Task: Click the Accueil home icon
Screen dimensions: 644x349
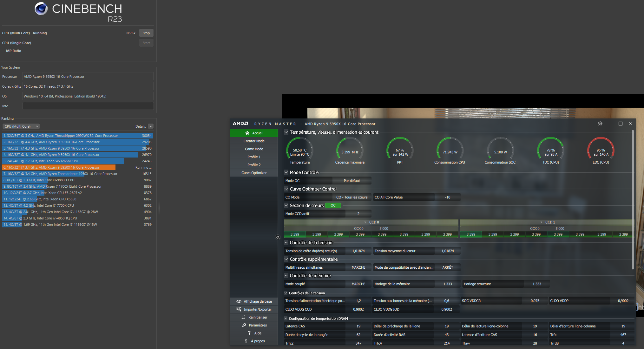Action: (x=247, y=133)
